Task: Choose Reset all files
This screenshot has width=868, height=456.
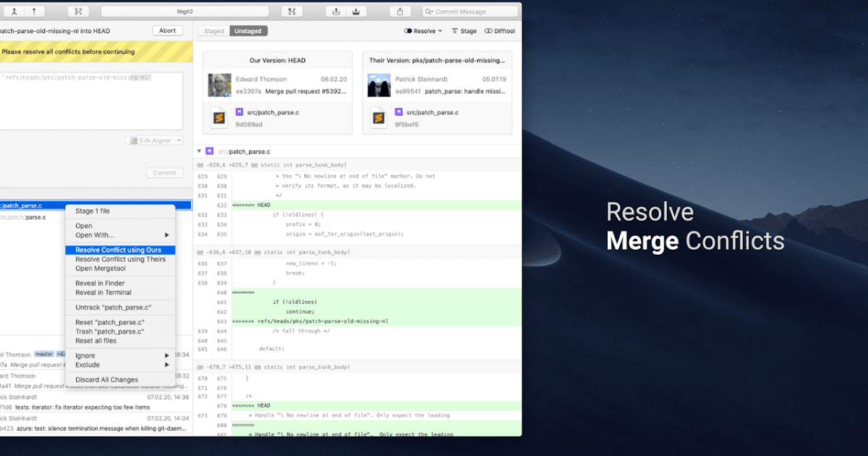Action: point(120,341)
